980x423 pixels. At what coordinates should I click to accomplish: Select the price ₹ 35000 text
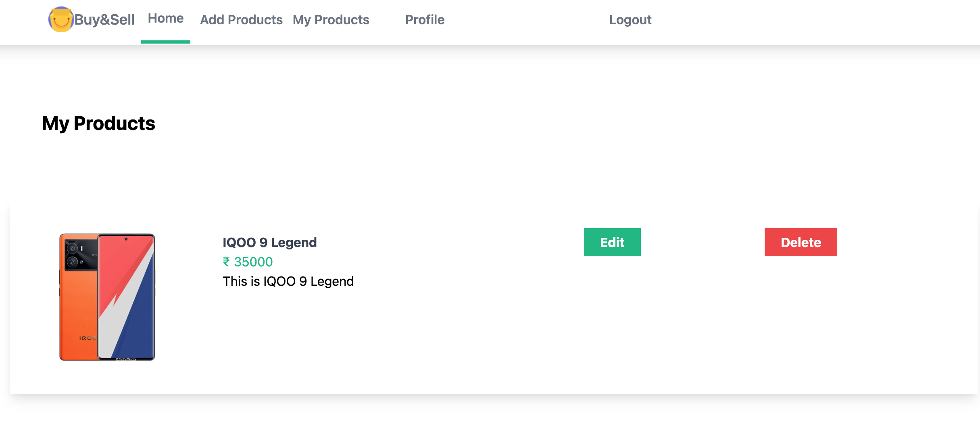coord(247,262)
